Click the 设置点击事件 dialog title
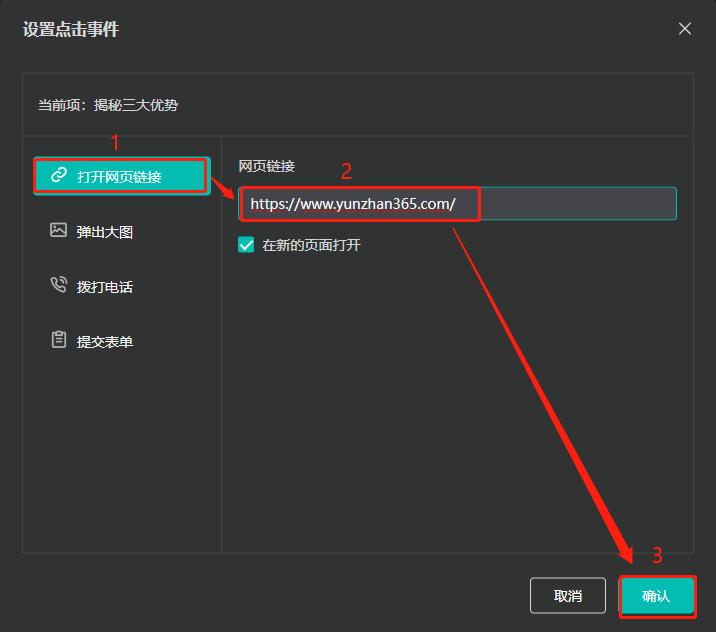Screen dimensions: 716x632 (x=71, y=30)
